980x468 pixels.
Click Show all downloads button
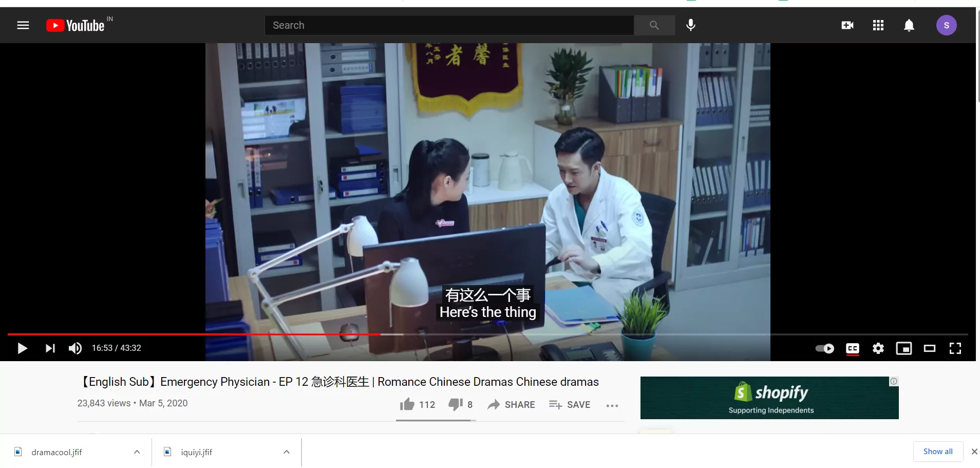pyautogui.click(x=938, y=452)
